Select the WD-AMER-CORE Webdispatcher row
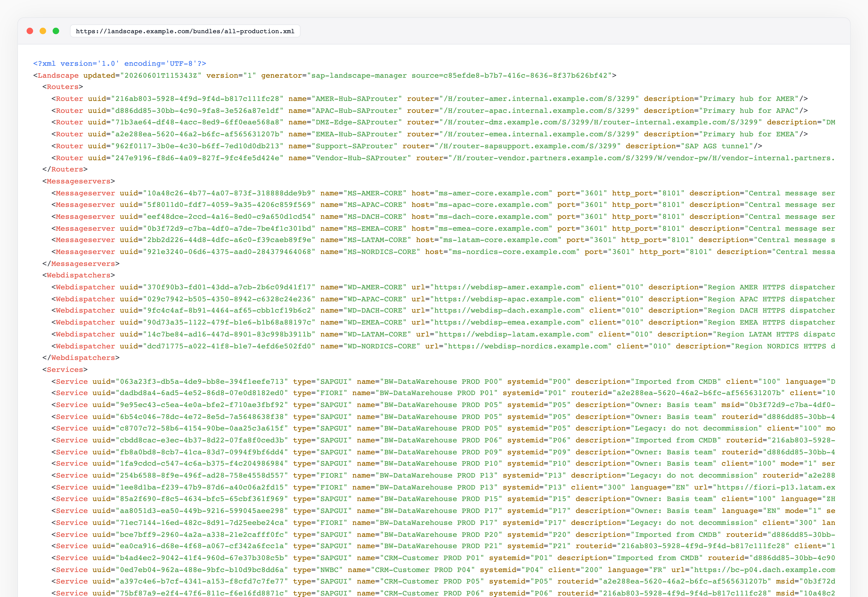This screenshot has width=868, height=597. point(443,287)
